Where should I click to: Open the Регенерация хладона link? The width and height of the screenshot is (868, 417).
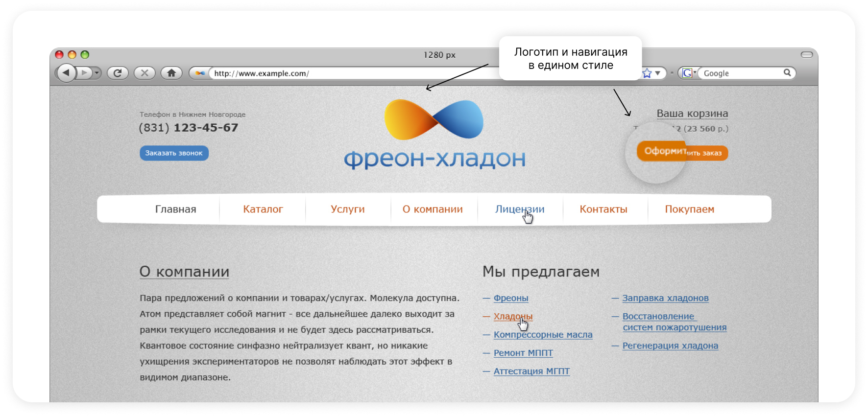tap(670, 346)
